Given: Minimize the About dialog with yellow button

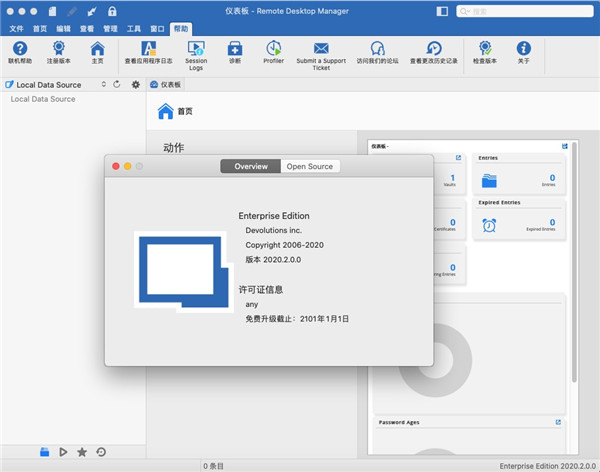Looking at the screenshot, I should tap(128, 166).
